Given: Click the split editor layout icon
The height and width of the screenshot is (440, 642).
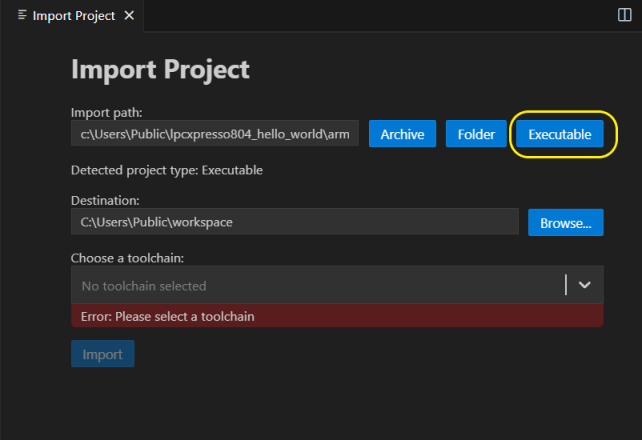Looking at the screenshot, I should click(624, 15).
